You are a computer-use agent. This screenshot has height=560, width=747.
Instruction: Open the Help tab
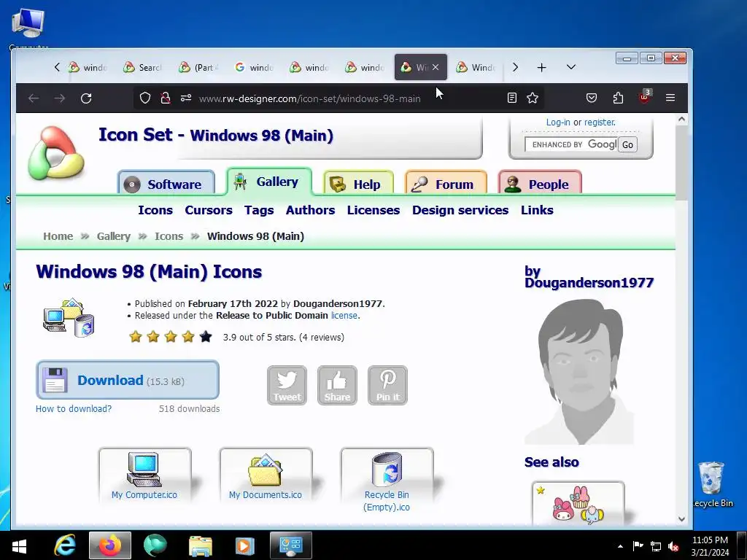coord(358,184)
